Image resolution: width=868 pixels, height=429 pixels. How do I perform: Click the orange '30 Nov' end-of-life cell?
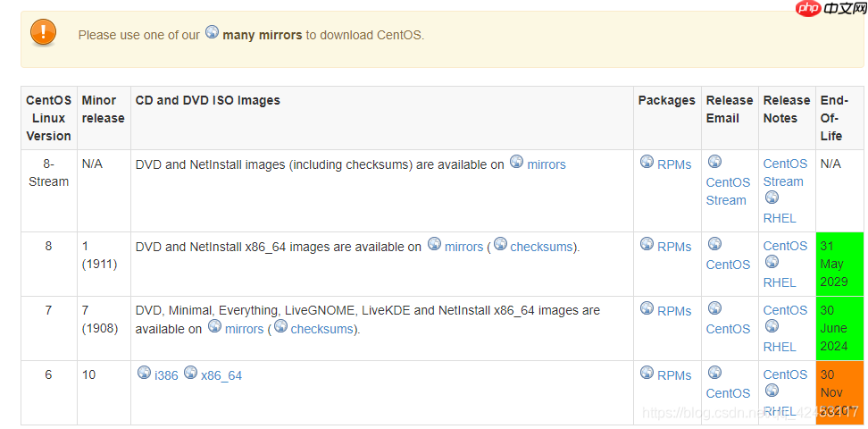839,391
